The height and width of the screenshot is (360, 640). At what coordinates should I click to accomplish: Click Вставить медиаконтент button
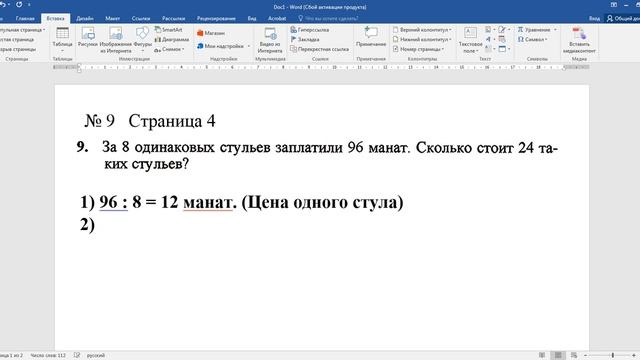(x=579, y=40)
